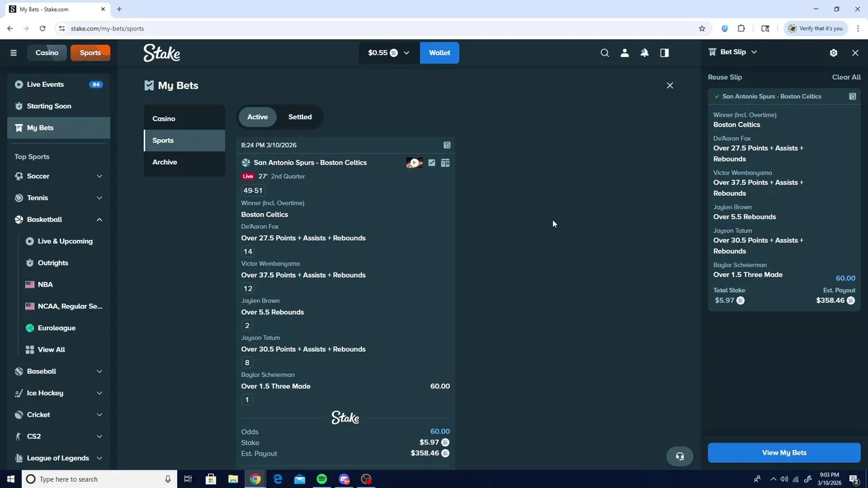Open the Wallet
The width and height of the screenshot is (868, 488).
[439, 53]
